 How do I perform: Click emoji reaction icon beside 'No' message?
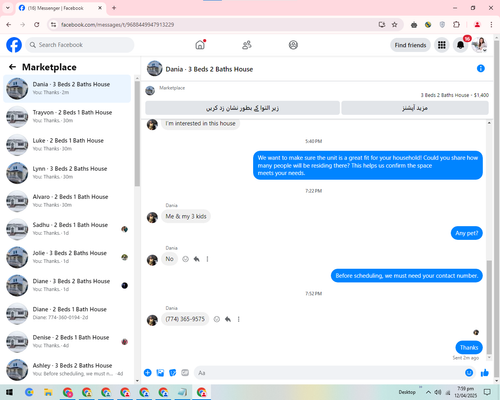coord(185,259)
